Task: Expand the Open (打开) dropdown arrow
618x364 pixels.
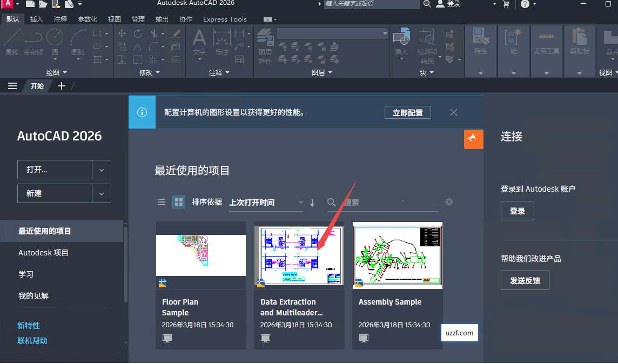Action: [x=102, y=170]
